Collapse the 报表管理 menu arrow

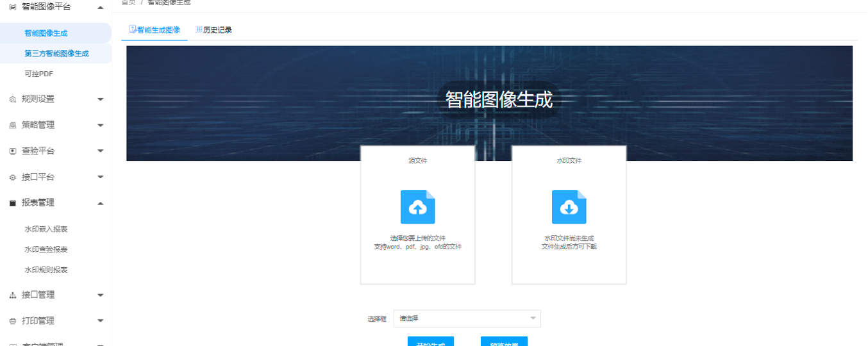tap(100, 203)
